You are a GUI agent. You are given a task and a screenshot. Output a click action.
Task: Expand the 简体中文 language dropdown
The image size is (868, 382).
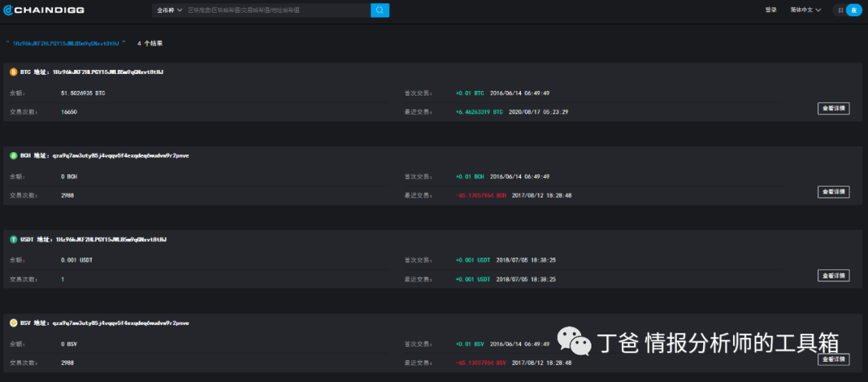[805, 10]
